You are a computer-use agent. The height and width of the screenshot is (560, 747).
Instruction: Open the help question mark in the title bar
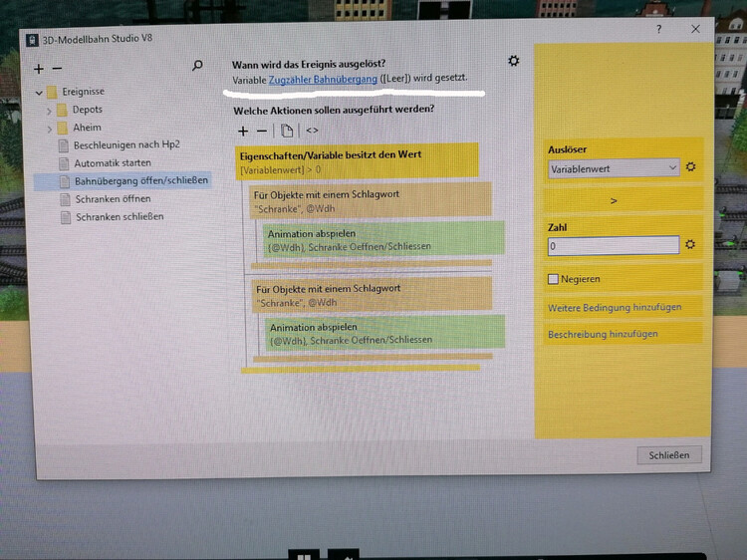pos(659,30)
